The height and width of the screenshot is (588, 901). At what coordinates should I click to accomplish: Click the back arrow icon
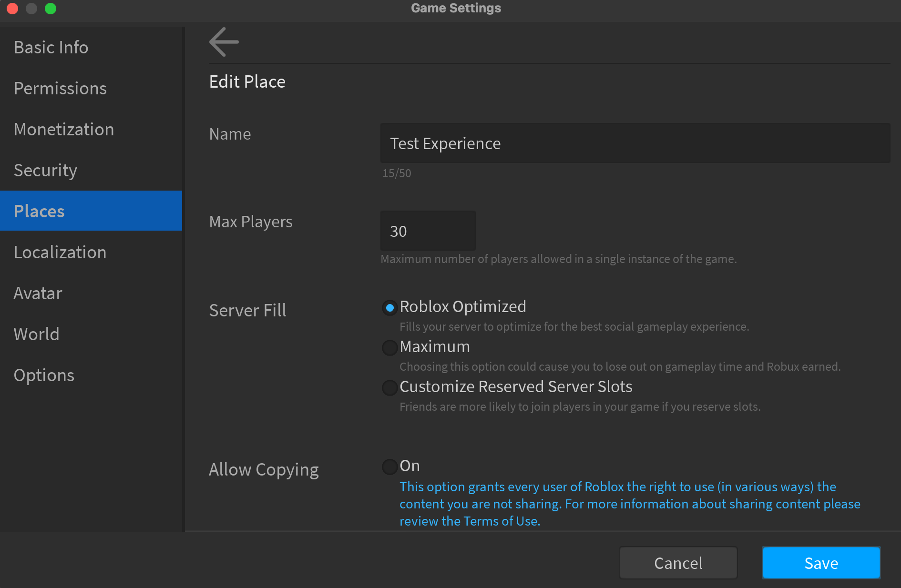[224, 42]
